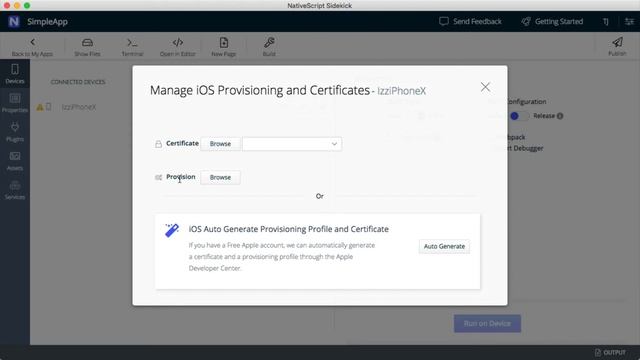Open the OUTPUT panel
Image resolution: width=640 pixels, height=360 pixels.
click(610, 352)
